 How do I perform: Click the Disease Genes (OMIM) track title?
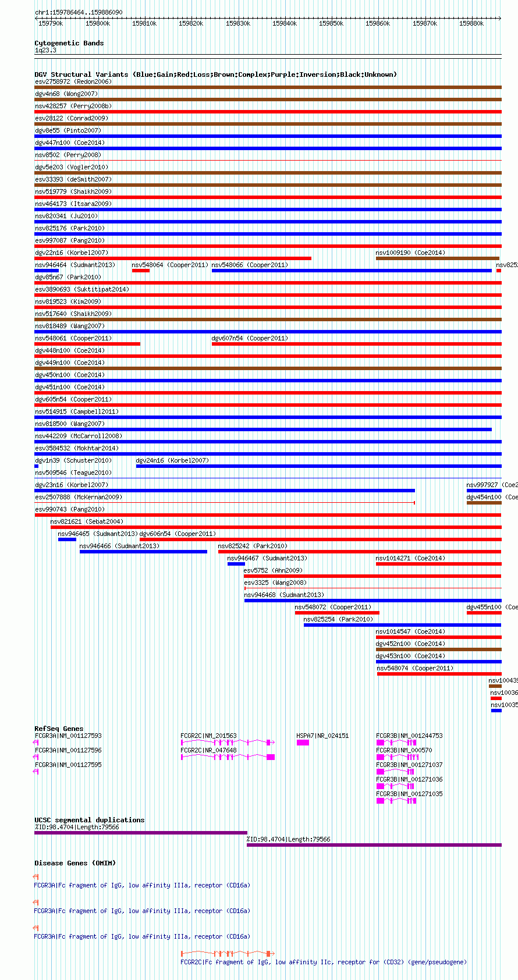[75, 863]
